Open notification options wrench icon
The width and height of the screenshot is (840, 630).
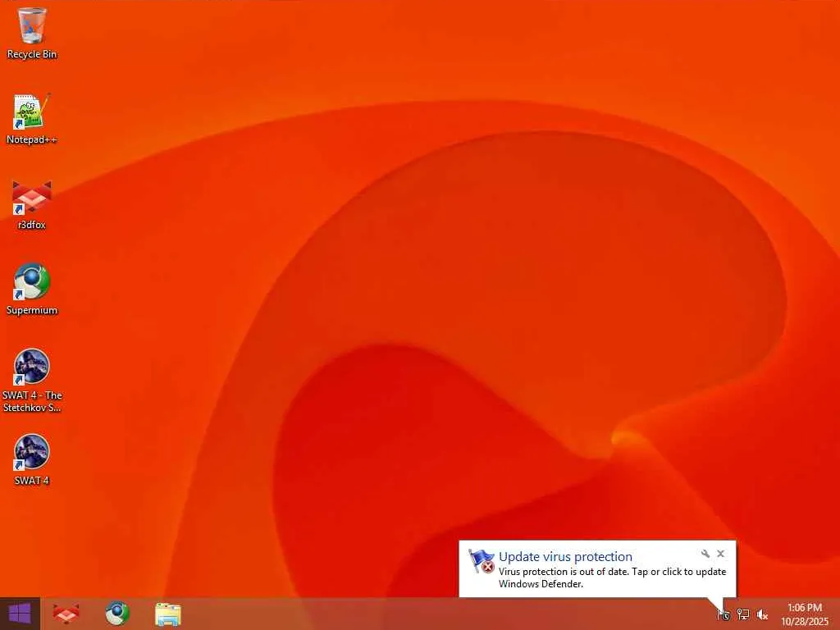[x=705, y=554]
